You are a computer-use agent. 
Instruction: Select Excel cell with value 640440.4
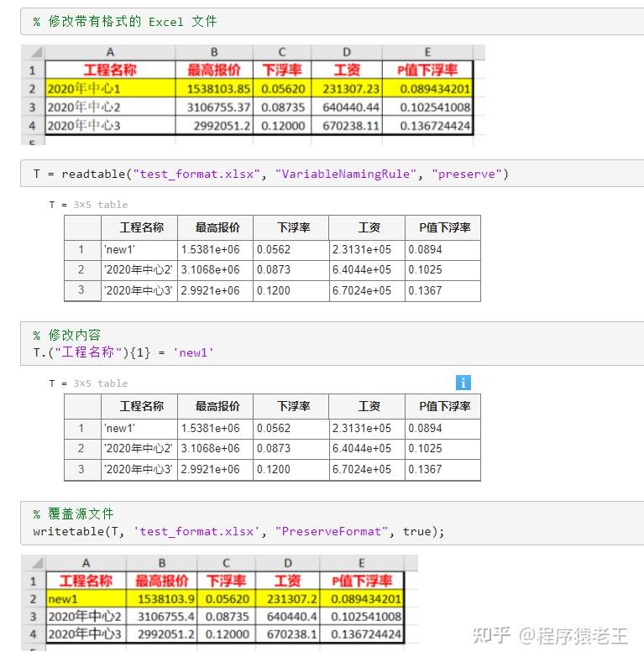tap(288, 617)
